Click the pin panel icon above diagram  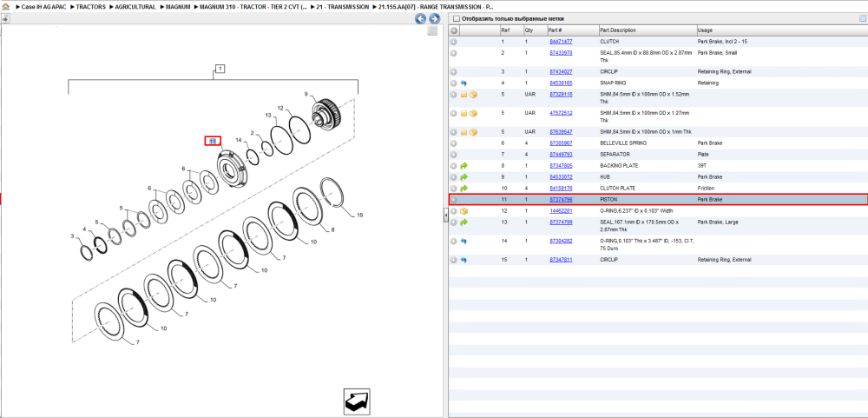click(5, 18)
